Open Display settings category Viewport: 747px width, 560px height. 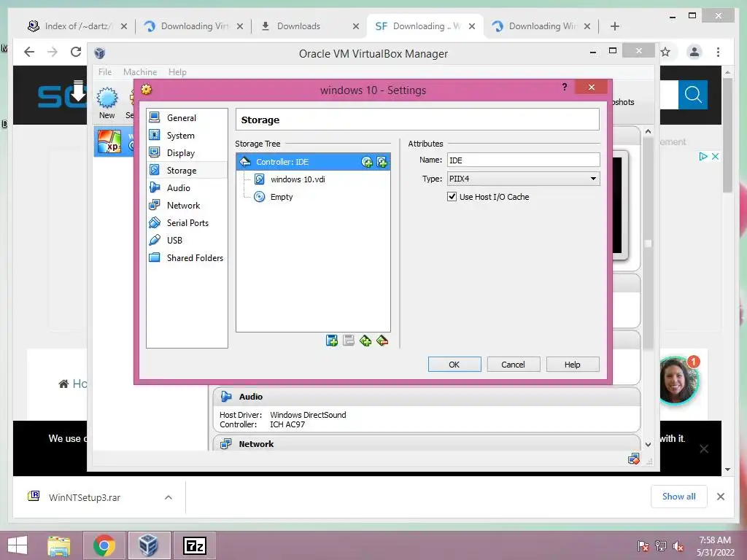[x=187, y=153]
